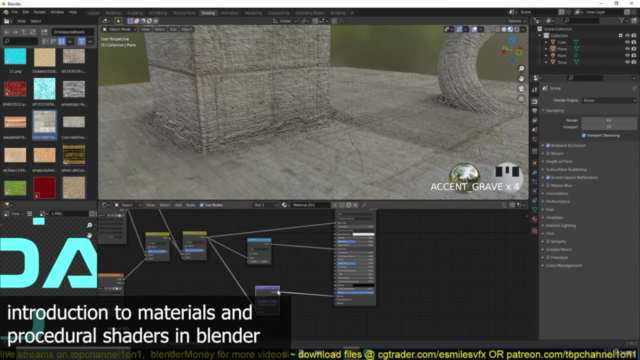Image resolution: width=640 pixels, height=360 pixels.
Task: Open the World properties tab icon
Action: [x=535, y=139]
